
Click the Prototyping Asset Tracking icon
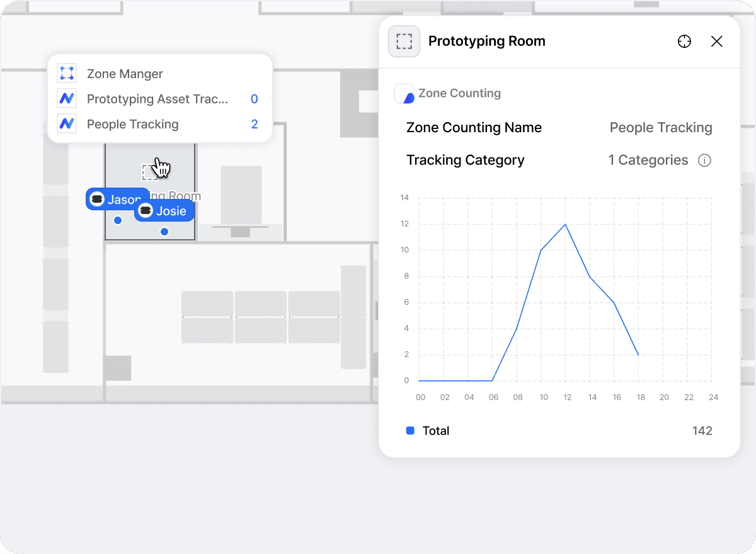67,99
